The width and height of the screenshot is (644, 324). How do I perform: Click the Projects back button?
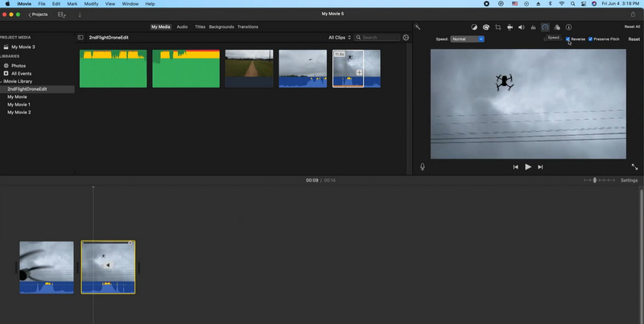tap(38, 14)
